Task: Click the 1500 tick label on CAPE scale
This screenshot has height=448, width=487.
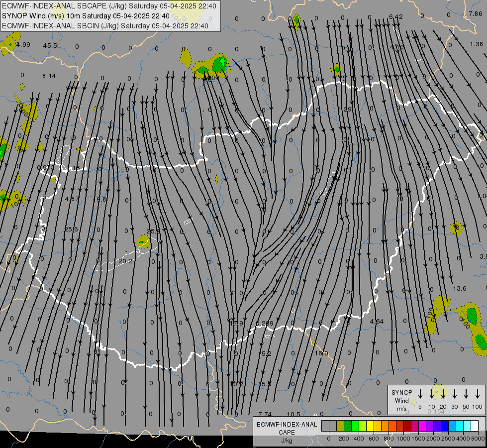Action: tap(418, 439)
